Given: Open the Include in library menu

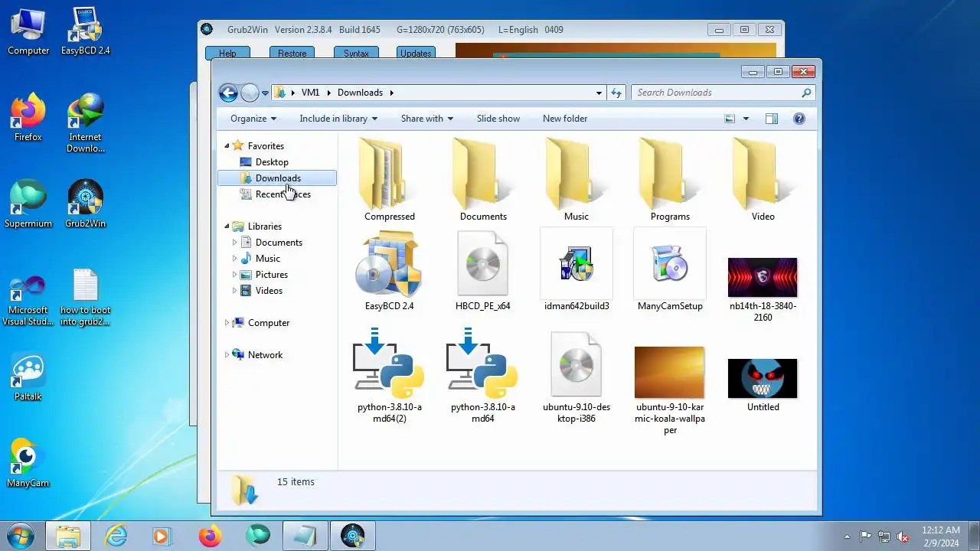Looking at the screenshot, I should pos(338,119).
